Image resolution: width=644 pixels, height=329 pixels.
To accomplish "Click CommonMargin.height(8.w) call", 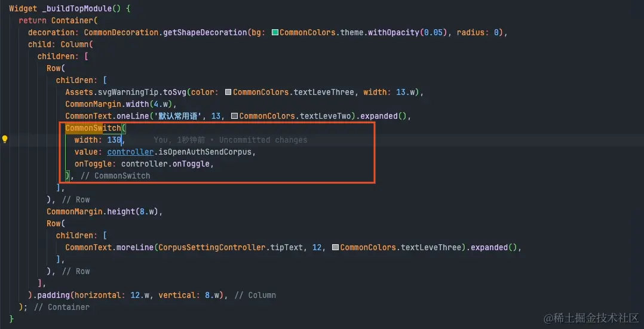I will (103, 211).
